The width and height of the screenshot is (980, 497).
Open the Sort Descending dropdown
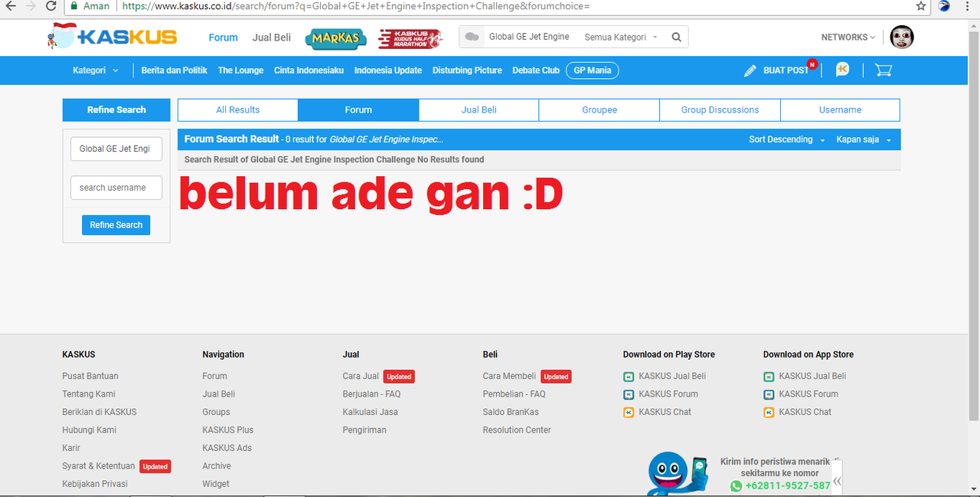pos(787,139)
